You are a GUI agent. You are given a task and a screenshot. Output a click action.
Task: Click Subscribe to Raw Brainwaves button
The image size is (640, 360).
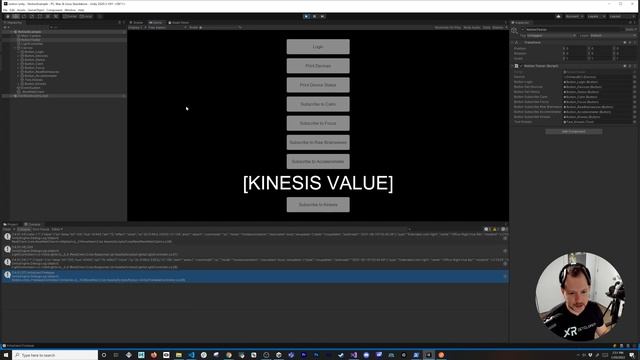[x=318, y=142]
